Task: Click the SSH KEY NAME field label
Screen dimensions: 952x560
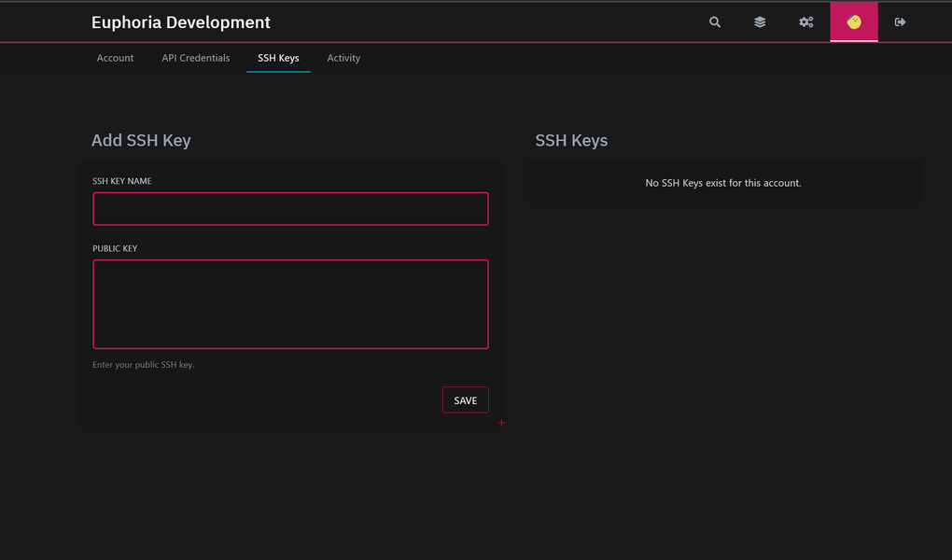Action: [122, 181]
